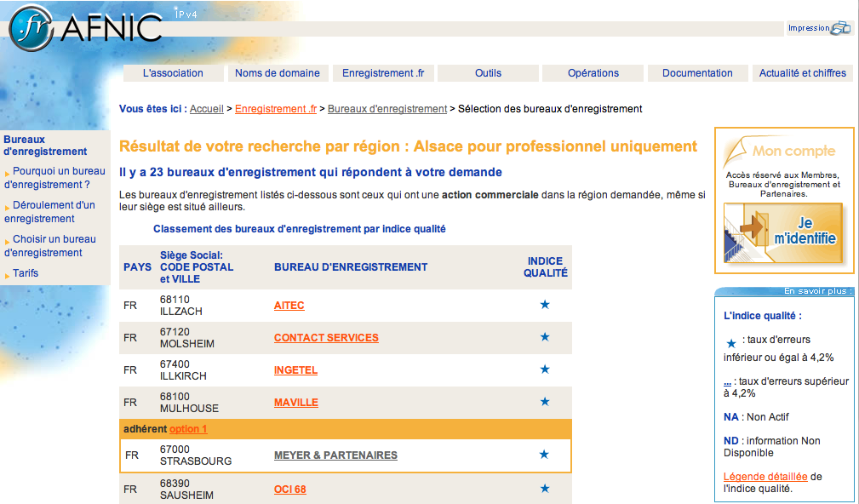Click the 68390 SAUSHEIM cell

tap(186, 490)
